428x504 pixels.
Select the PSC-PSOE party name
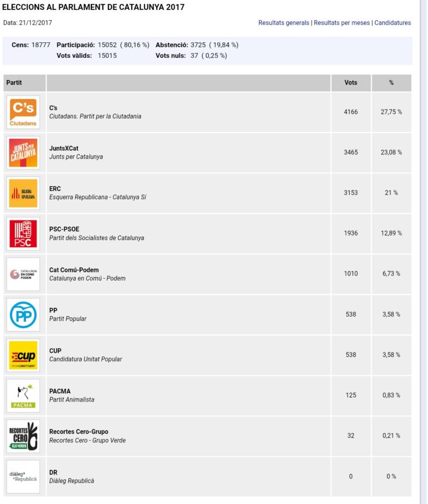(64, 229)
